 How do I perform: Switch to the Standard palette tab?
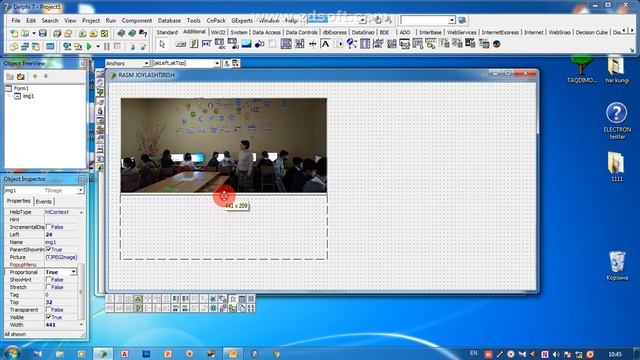coord(167,32)
